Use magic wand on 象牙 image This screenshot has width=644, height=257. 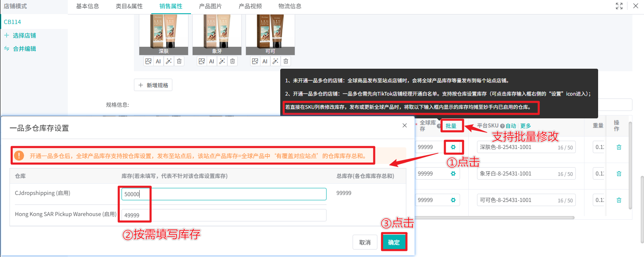pos(222,61)
